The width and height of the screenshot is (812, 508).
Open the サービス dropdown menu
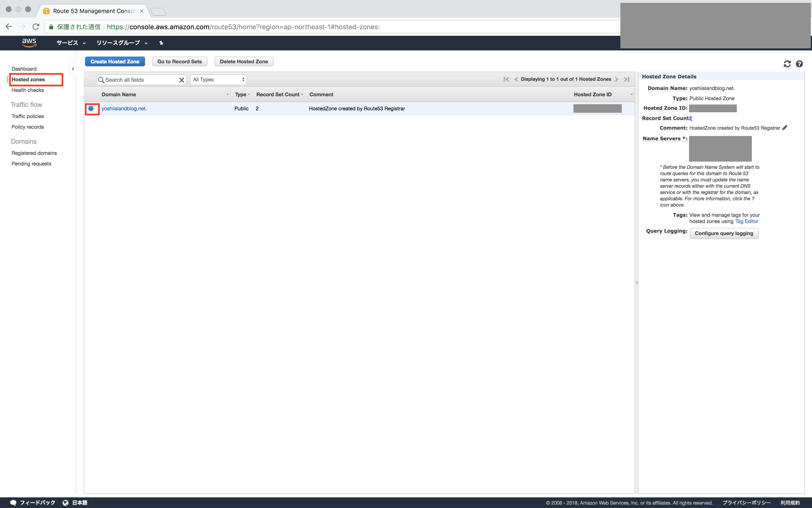[x=71, y=43]
